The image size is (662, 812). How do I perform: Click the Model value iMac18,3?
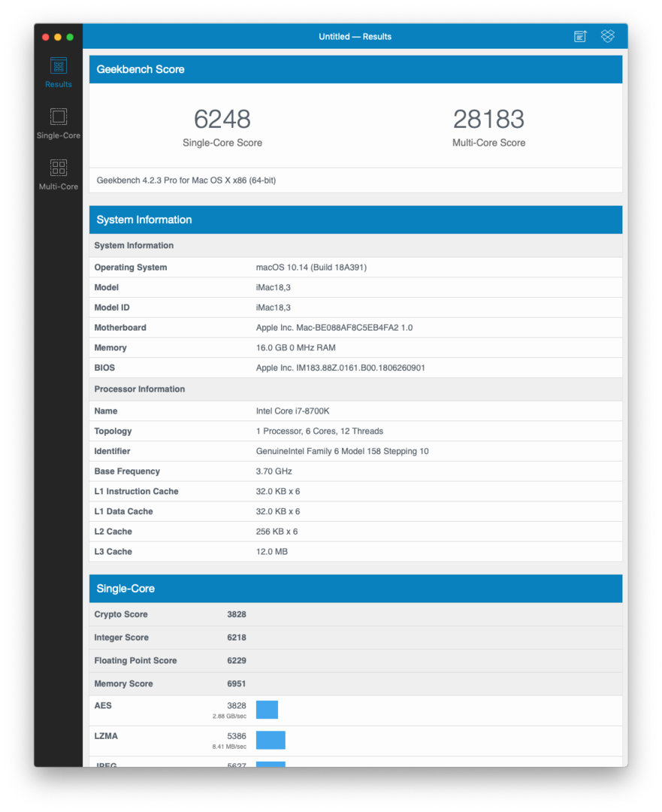point(274,287)
